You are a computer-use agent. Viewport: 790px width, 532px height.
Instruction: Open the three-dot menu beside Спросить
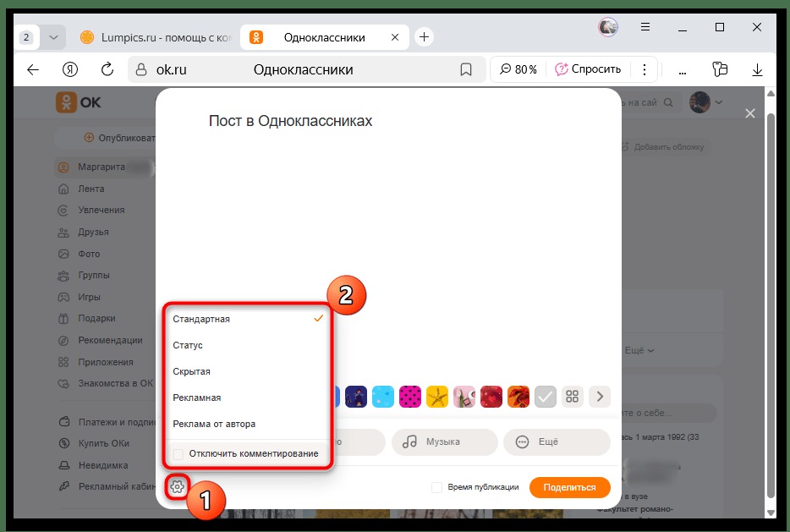coord(645,69)
